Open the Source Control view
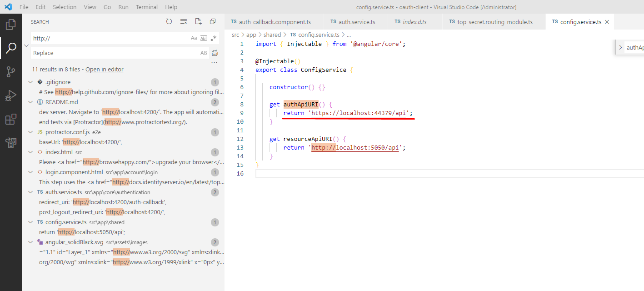 pyautogui.click(x=10, y=71)
